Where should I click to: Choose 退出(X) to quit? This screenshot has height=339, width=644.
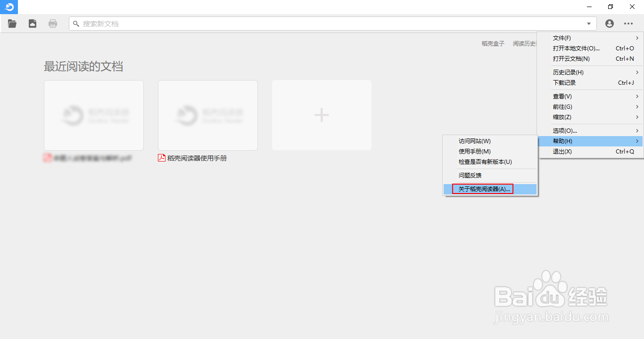(590, 152)
